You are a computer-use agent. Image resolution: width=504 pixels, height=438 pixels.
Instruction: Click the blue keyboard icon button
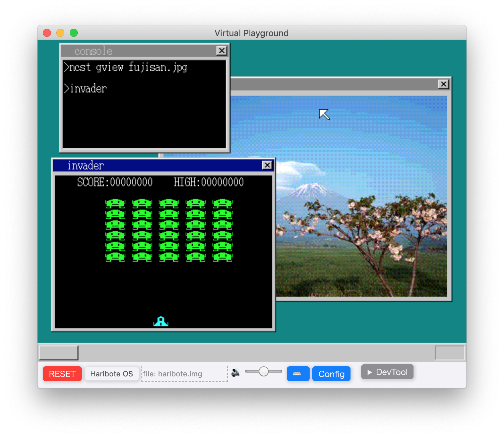298,374
